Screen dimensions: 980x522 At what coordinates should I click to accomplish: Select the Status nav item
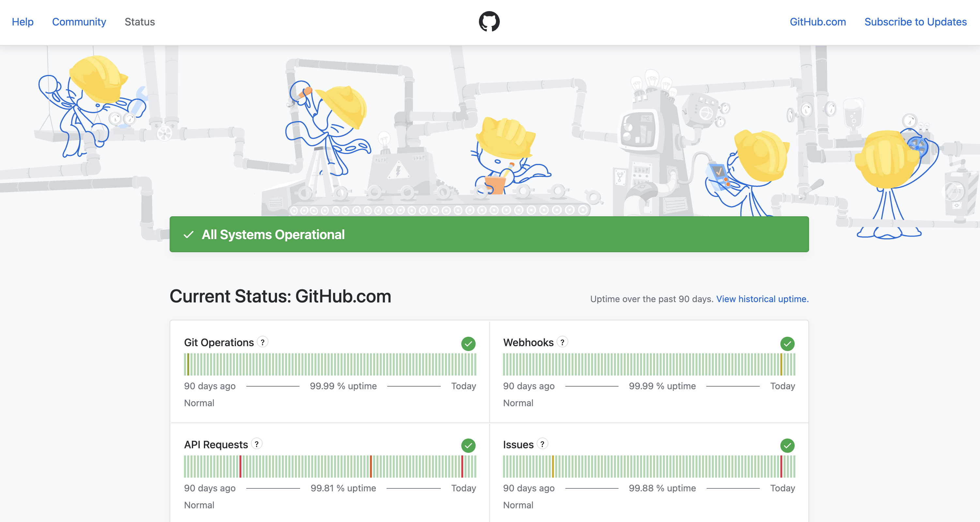[140, 22]
